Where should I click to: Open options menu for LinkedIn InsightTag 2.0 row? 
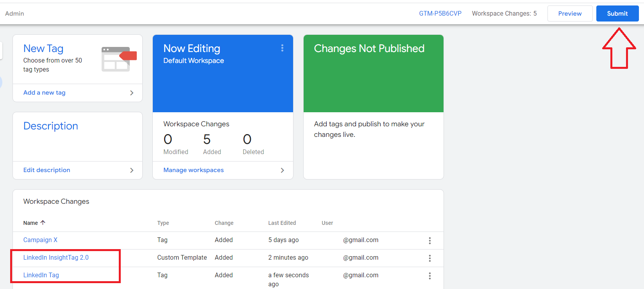point(429,258)
